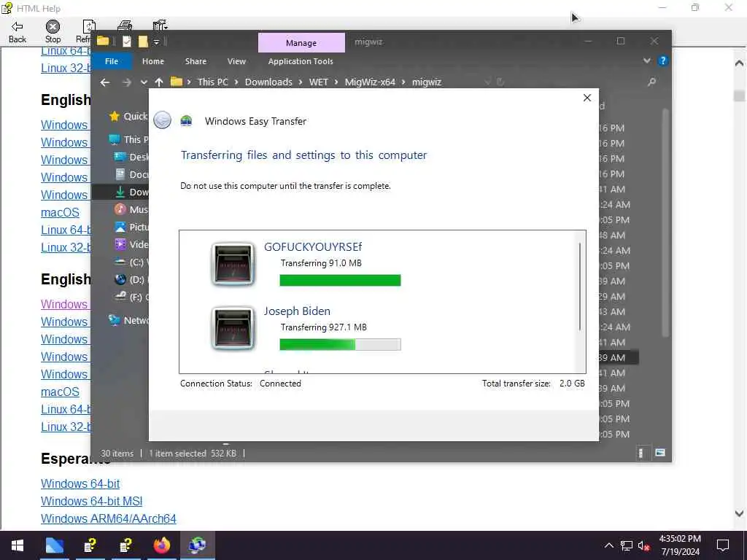Screen dimensions: 747x560
Task: Click WET in the address breadcrumb
Action: pyautogui.click(x=319, y=82)
